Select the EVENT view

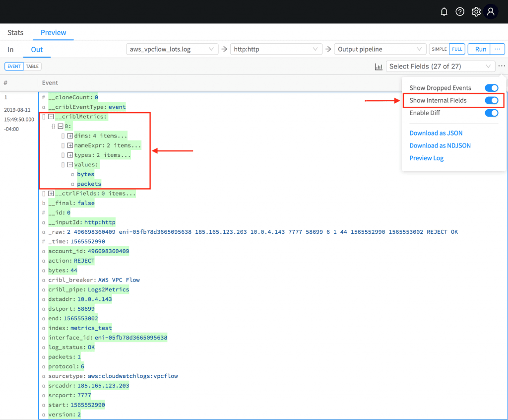pos(14,66)
